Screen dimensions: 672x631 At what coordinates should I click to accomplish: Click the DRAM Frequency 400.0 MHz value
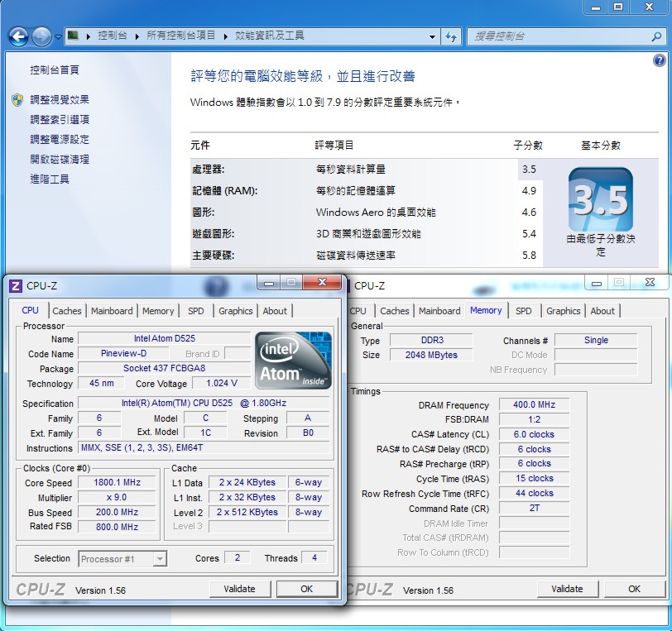click(534, 404)
